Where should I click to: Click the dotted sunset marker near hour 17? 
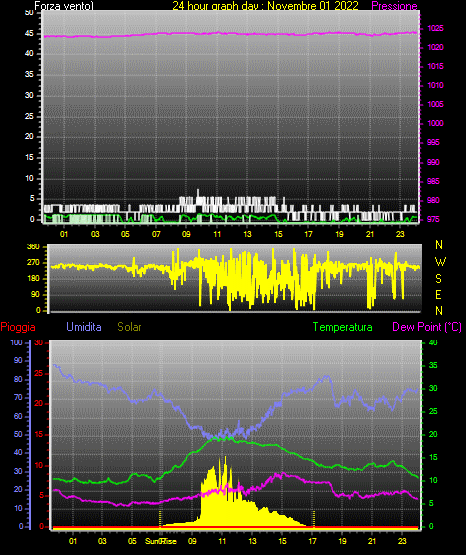pos(314,519)
